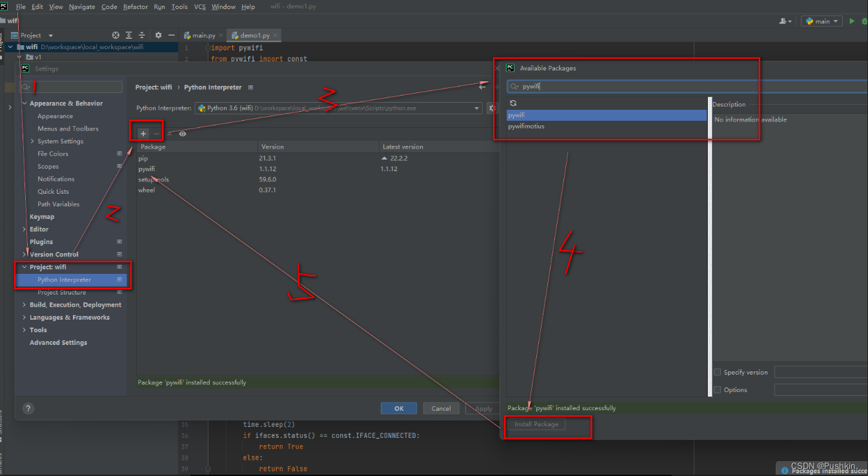Click the Settings search field
The image size is (868, 476).
[71, 87]
